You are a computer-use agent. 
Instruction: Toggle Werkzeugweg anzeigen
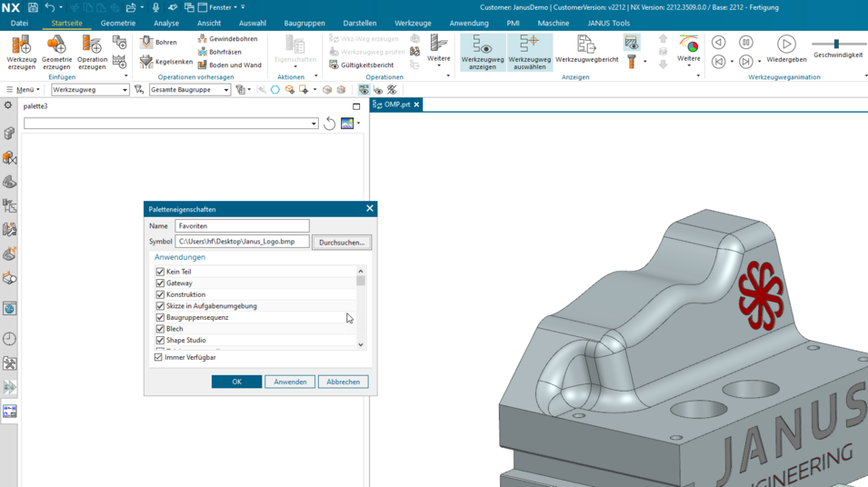coord(483,52)
